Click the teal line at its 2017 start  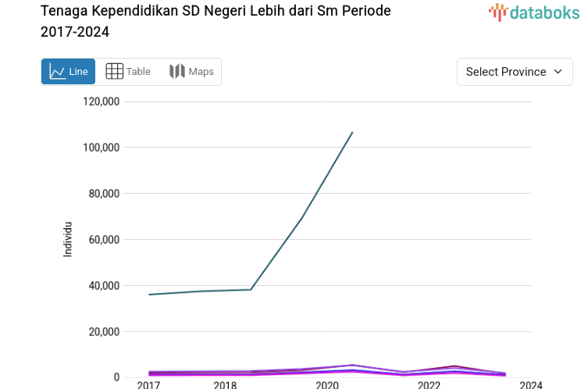(x=149, y=294)
